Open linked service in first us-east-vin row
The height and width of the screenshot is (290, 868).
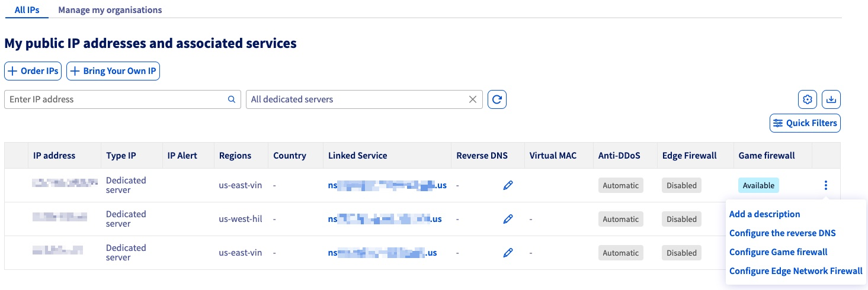coord(387,185)
